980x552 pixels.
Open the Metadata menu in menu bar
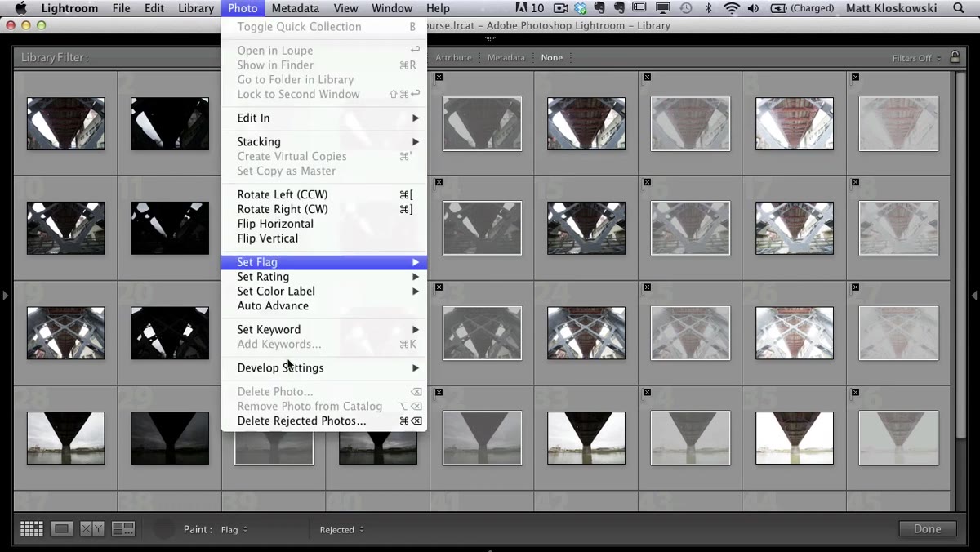click(296, 8)
